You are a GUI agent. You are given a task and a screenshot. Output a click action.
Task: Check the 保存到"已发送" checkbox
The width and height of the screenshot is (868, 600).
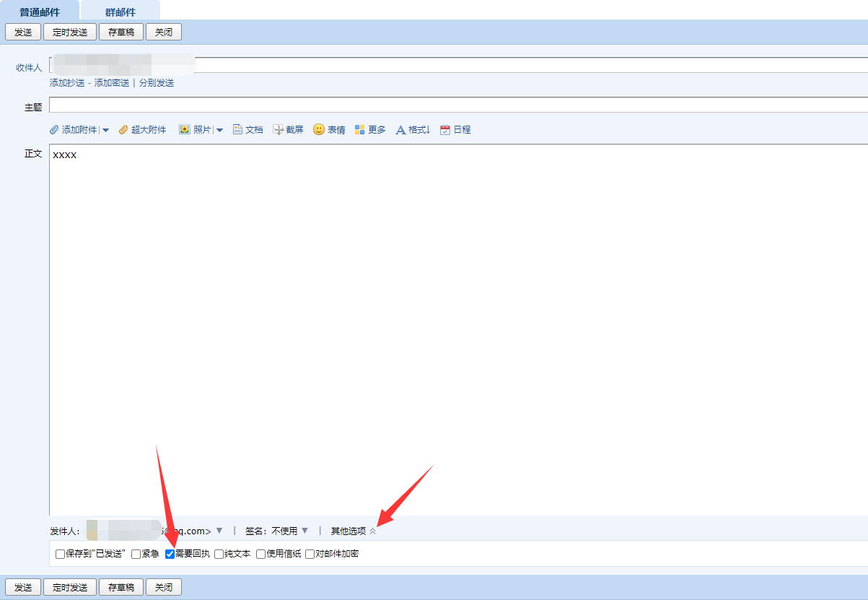(x=61, y=555)
